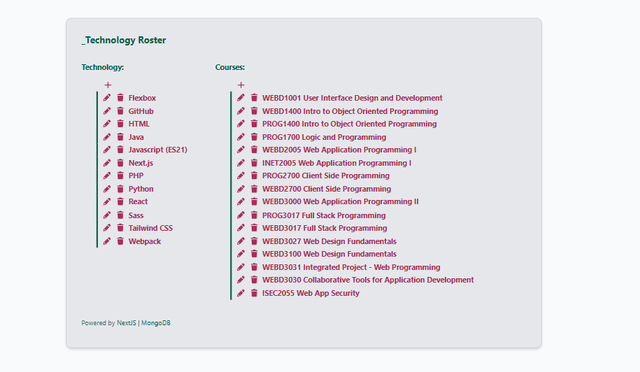
Task: Edit GitHub with the pencil icon
Action: (107, 111)
